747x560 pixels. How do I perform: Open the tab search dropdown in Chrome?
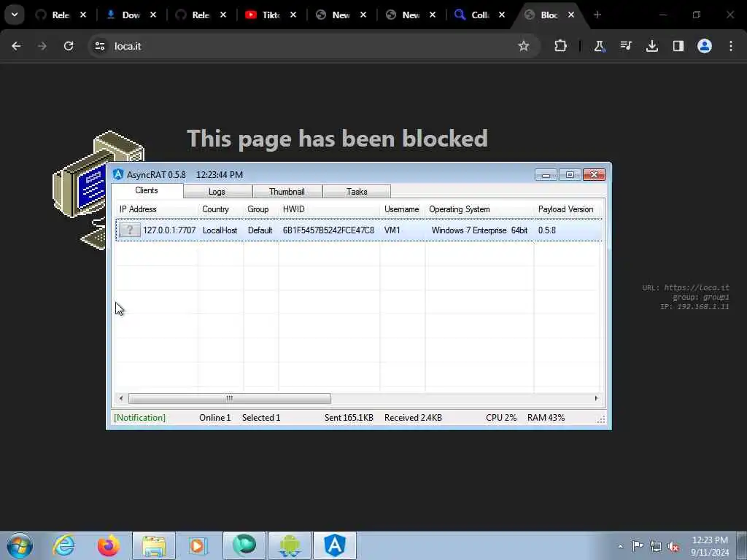(15, 15)
